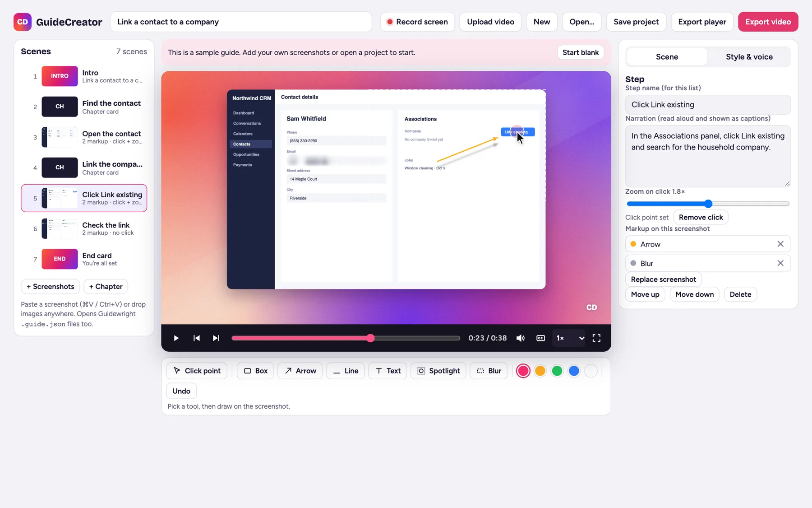
Task: Move the scene up
Action: point(645,294)
